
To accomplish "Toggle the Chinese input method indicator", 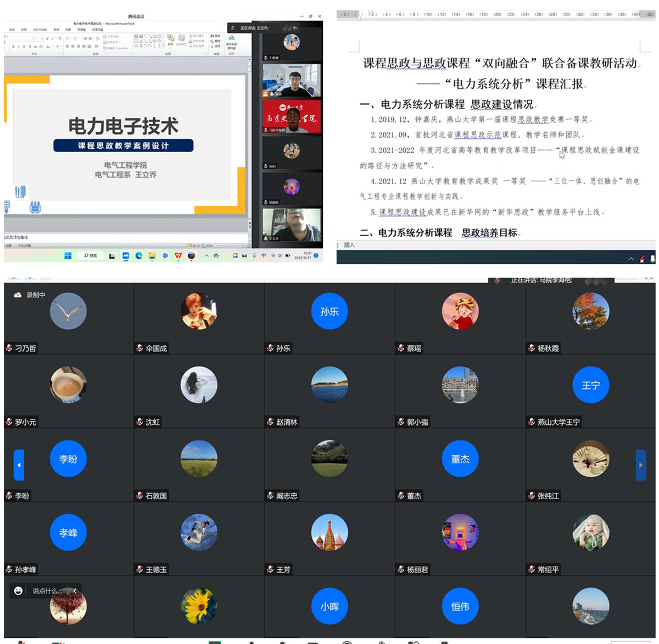I will click(264, 256).
